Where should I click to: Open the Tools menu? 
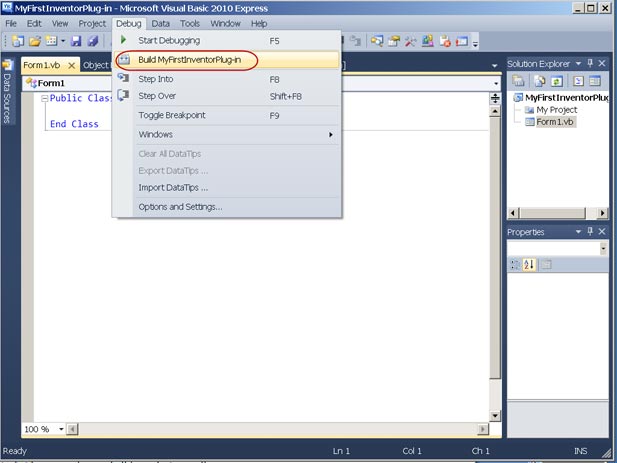[190, 22]
